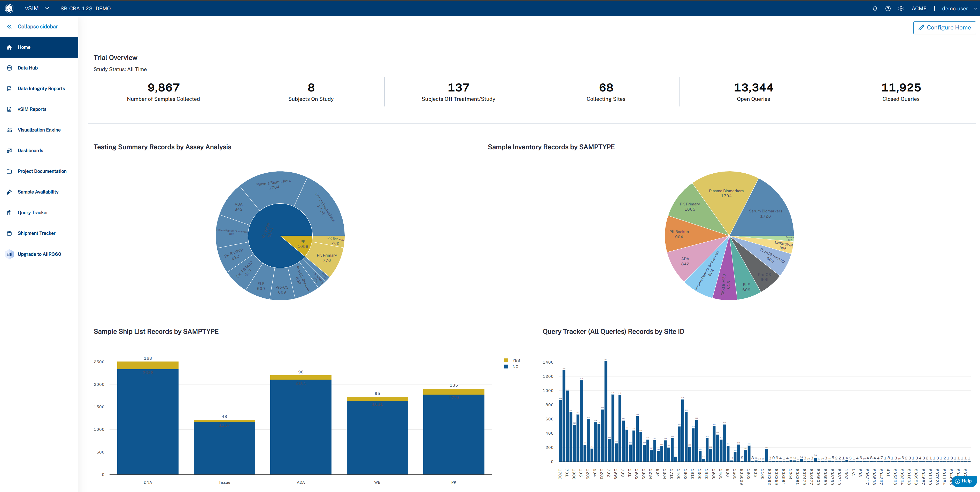Click the vSIM Reports icon
Viewport: 980px width, 492px height.
click(x=9, y=109)
